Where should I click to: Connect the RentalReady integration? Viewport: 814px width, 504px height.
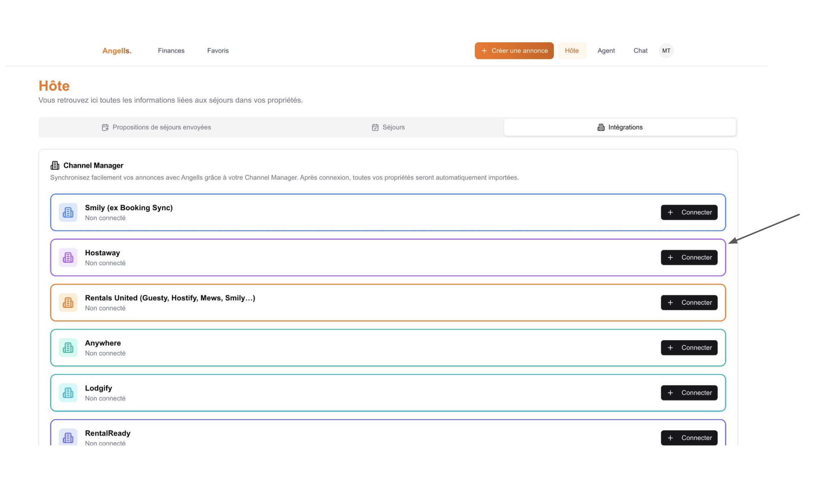689,438
